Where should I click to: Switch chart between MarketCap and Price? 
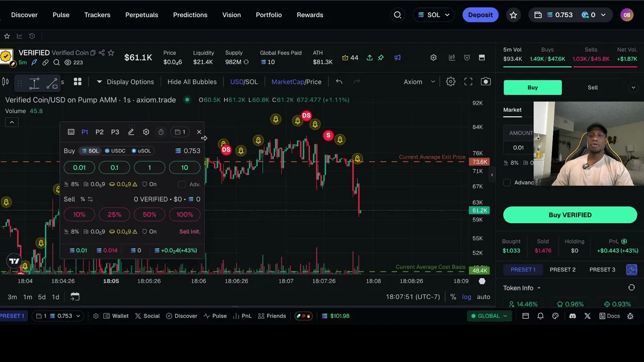[296, 81]
